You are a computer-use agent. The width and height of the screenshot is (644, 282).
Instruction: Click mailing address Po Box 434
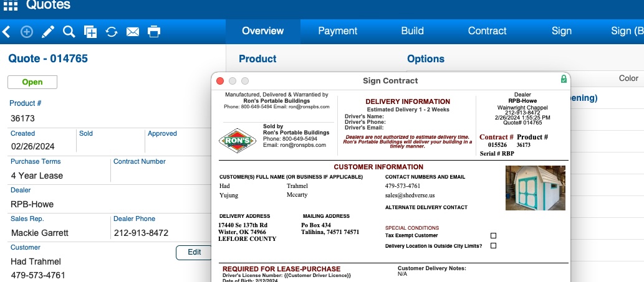(316, 225)
